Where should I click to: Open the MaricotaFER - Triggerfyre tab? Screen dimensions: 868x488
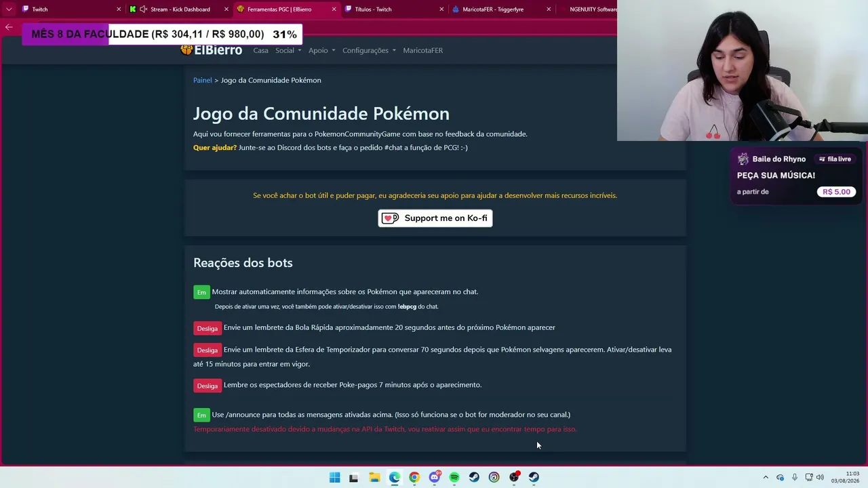coord(501,9)
